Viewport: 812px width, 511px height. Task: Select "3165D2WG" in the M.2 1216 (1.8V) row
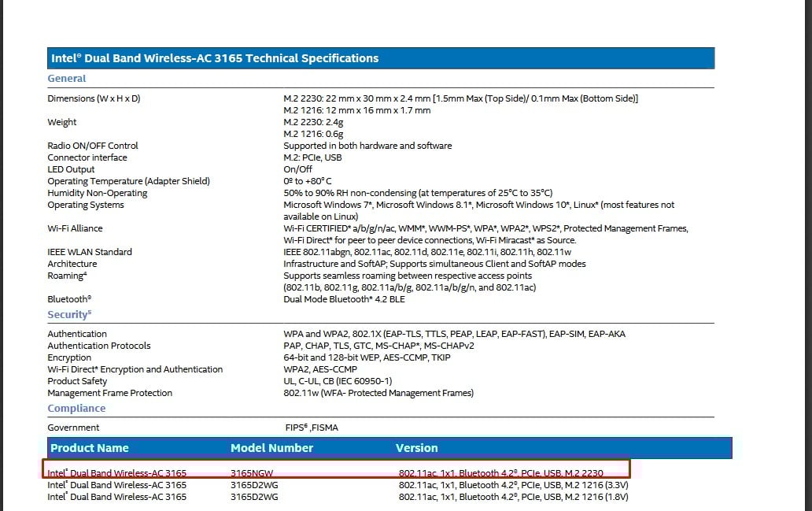[254, 497]
